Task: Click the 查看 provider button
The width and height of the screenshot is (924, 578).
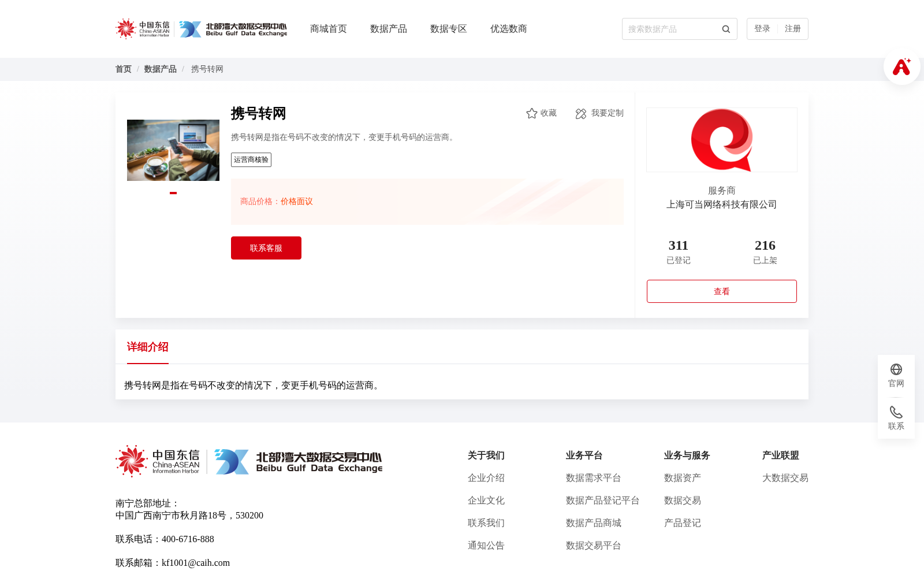Action: (722, 291)
